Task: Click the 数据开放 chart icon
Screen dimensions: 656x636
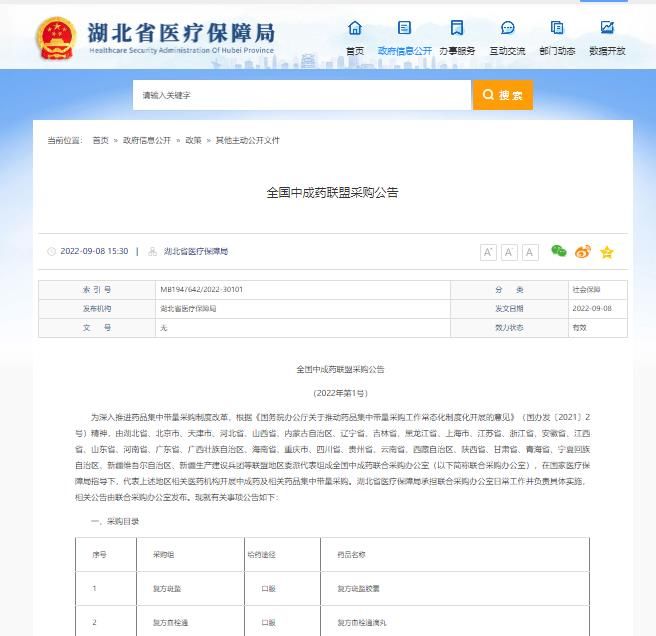Action: pyautogui.click(x=607, y=28)
